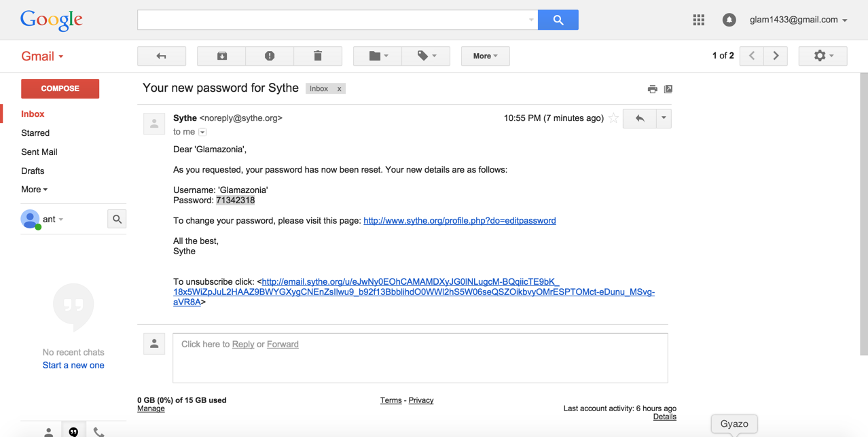The image size is (868, 437).
Task: Open the Move to folder dropdown
Action: coord(378,56)
